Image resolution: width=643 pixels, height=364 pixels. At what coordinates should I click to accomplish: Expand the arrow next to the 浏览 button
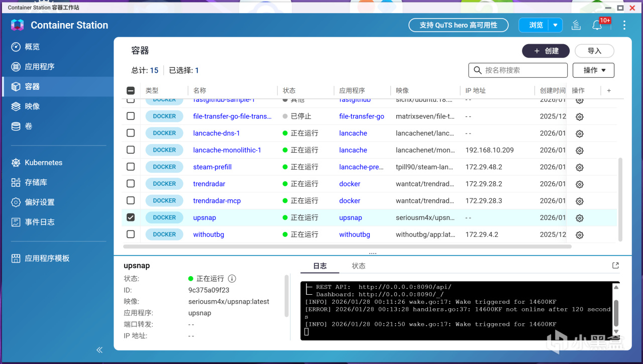555,25
